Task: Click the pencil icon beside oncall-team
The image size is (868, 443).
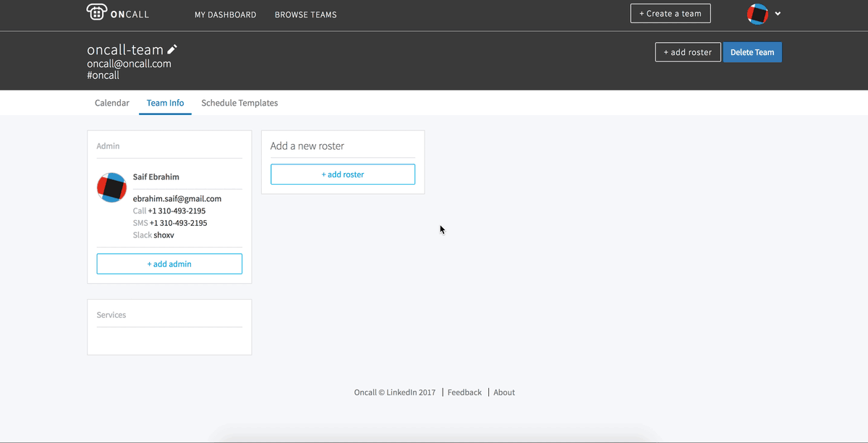Action: coord(172,49)
